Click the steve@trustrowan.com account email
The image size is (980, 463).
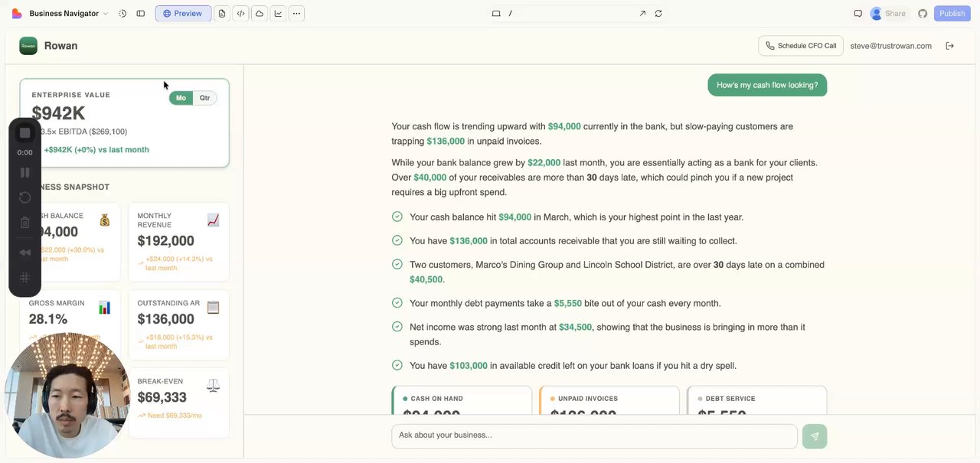coord(891,46)
